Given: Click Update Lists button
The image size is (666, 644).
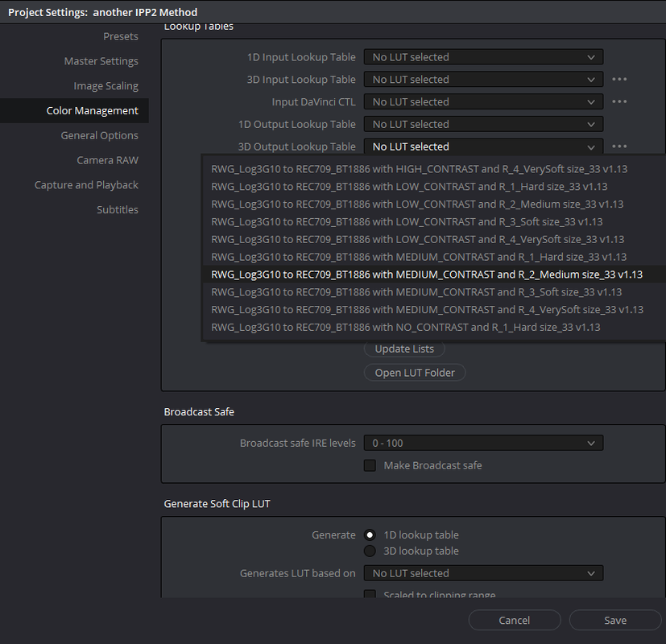Looking at the screenshot, I should 404,349.
